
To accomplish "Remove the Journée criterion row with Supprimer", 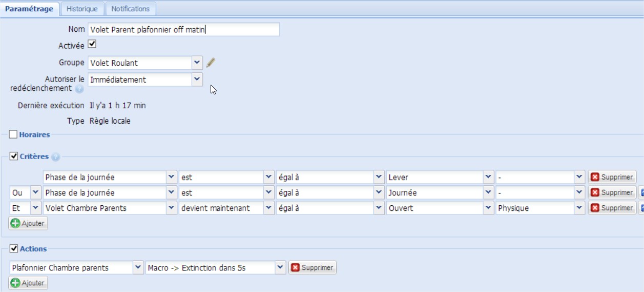I will (x=612, y=192).
